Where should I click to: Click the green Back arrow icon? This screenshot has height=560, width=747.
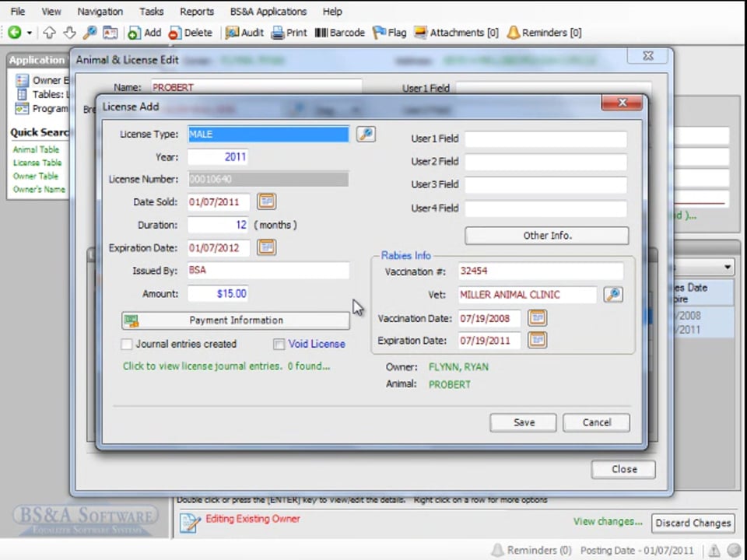pos(14,33)
